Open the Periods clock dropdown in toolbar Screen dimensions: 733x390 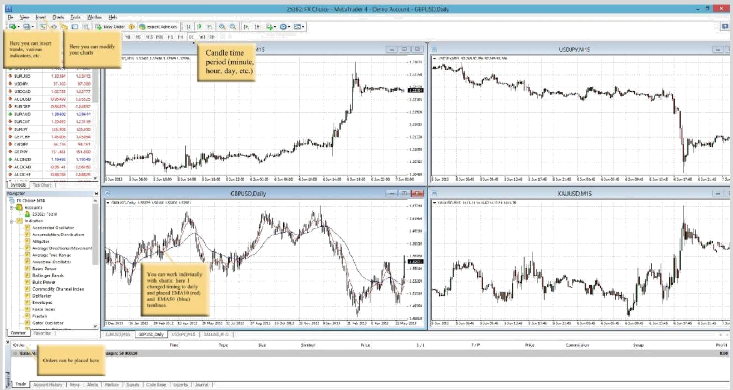[x=285, y=27]
